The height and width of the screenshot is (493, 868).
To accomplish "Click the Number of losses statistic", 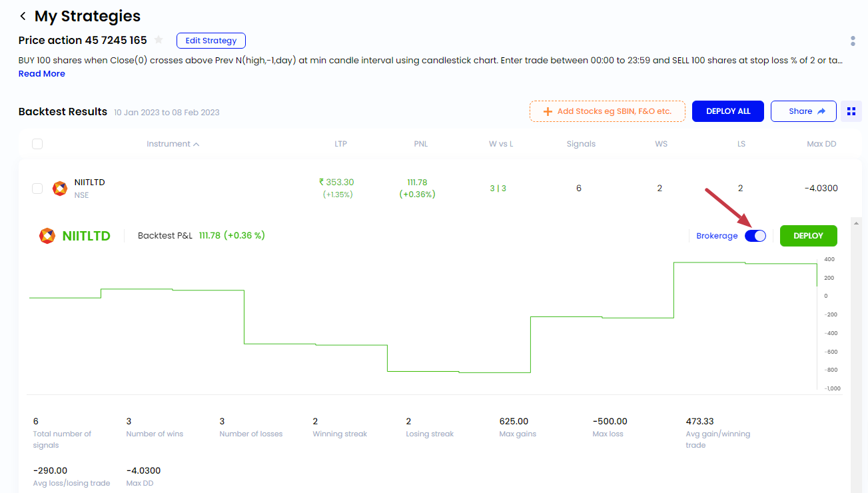I will tap(251, 427).
